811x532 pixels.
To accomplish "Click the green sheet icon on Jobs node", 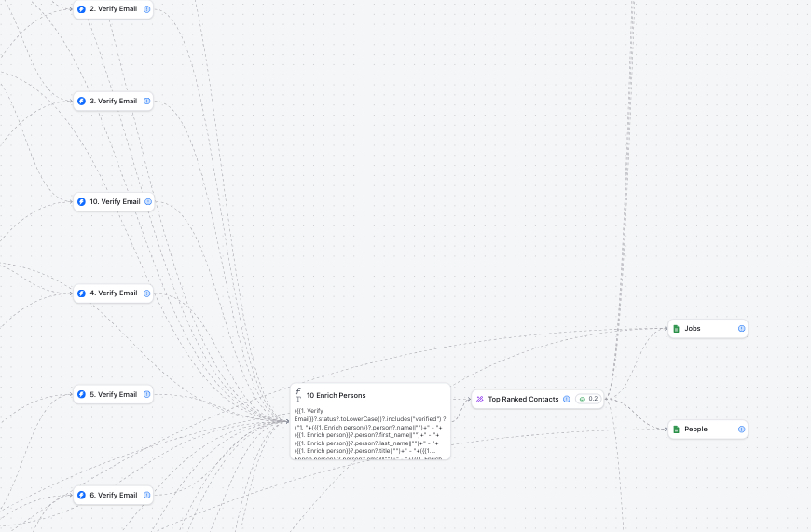I will click(x=676, y=329).
